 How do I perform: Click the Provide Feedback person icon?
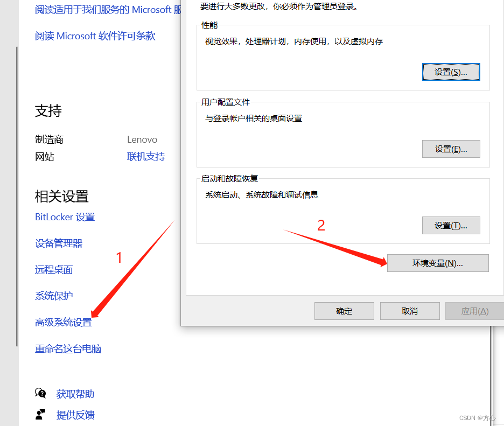coord(41,414)
